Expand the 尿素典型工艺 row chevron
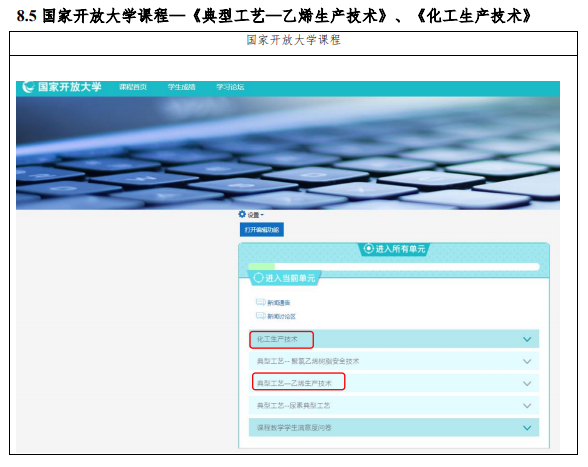The image size is (588, 467). (527, 405)
